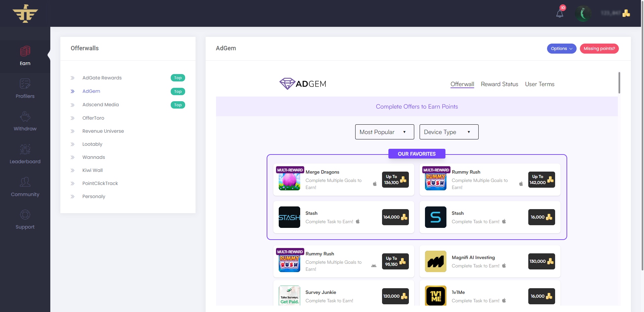
Task: Click the Survey Junkie offer title
Action: (x=321, y=292)
